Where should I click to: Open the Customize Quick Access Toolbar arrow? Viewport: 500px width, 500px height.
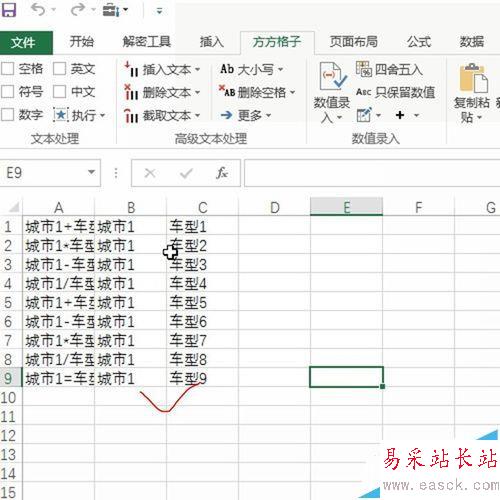[159, 11]
